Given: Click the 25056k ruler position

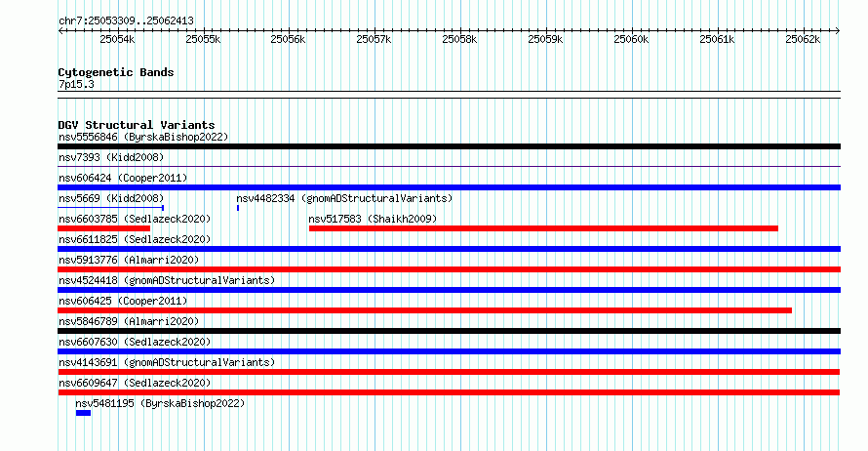Looking at the screenshot, I should pyautogui.click(x=288, y=39).
